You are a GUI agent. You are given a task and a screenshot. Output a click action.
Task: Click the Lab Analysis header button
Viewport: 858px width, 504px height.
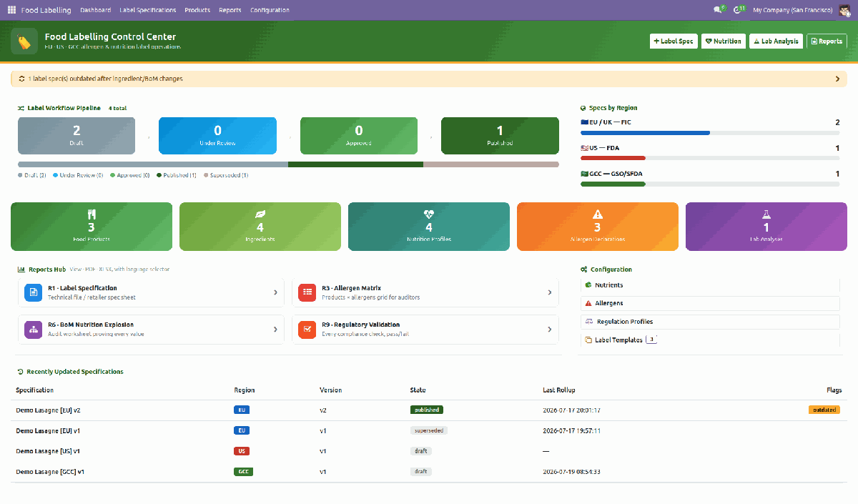[776, 41]
